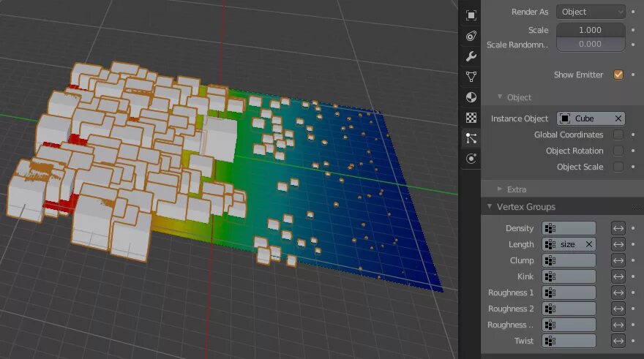Screen dimensions: 644x359
Task: Remove the size vertex group from Length
Action: point(589,244)
